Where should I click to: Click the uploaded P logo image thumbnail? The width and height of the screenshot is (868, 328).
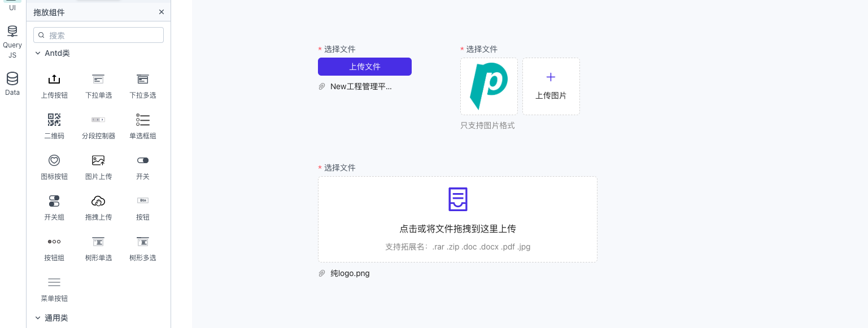pos(489,86)
